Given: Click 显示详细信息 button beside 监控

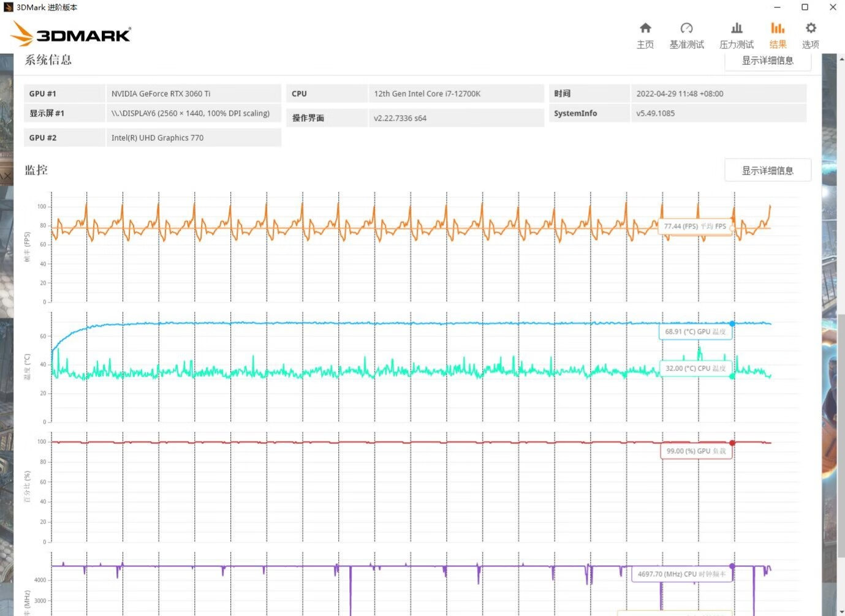Looking at the screenshot, I should pos(768,170).
